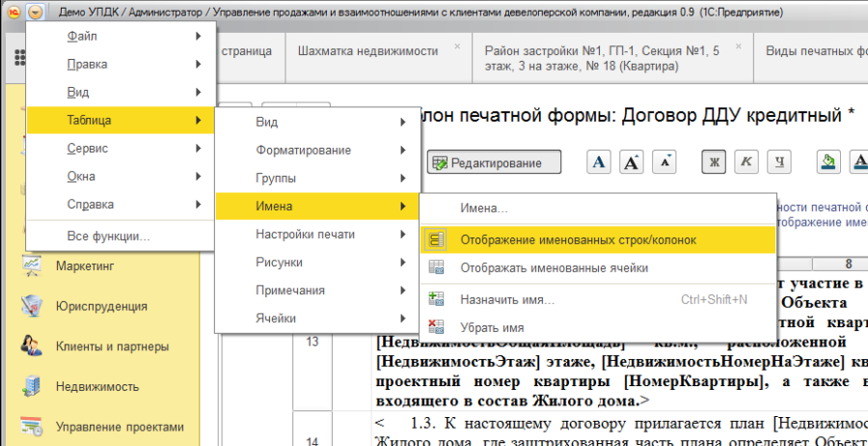Decrease font size with smaller A icon
Viewport: 868px width, 446px height.
665,162
